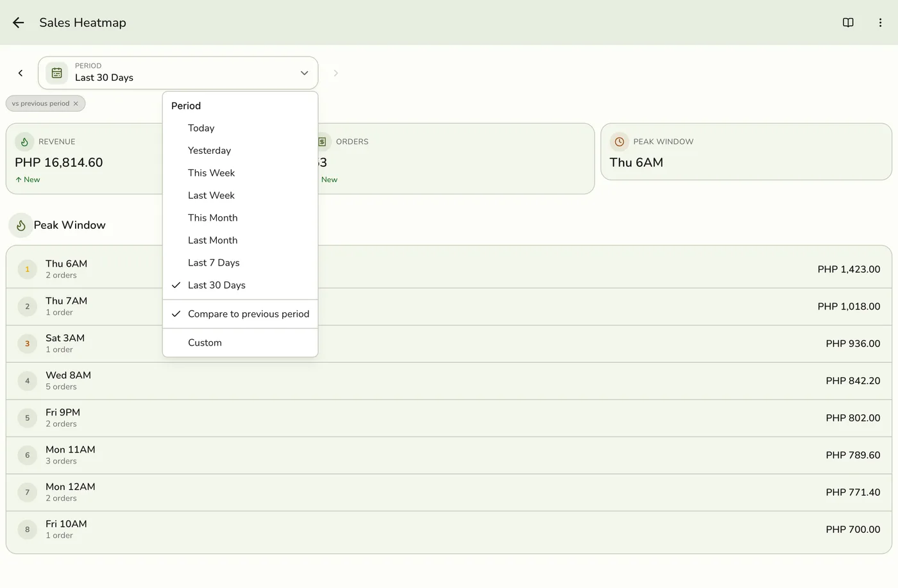Image resolution: width=898 pixels, height=588 pixels.
Task: Click the rank 4 badge for Wed 8AM
Action: point(27,381)
